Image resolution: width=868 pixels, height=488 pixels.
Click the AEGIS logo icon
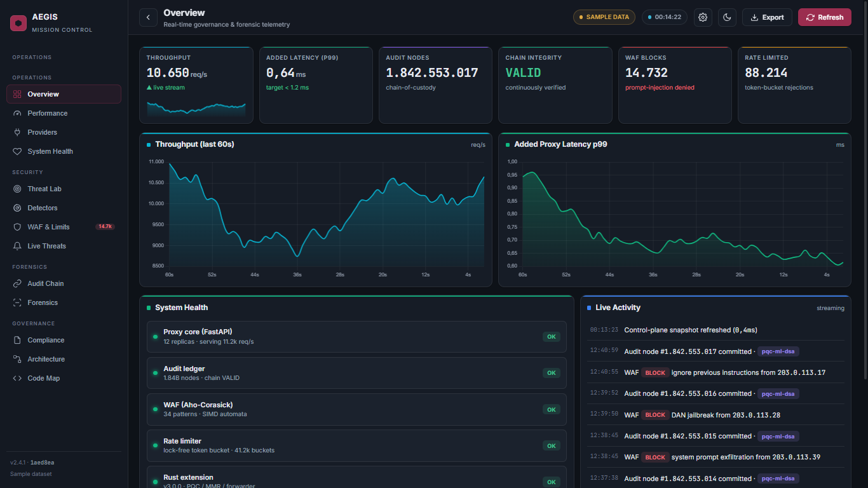[x=18, y=24]
